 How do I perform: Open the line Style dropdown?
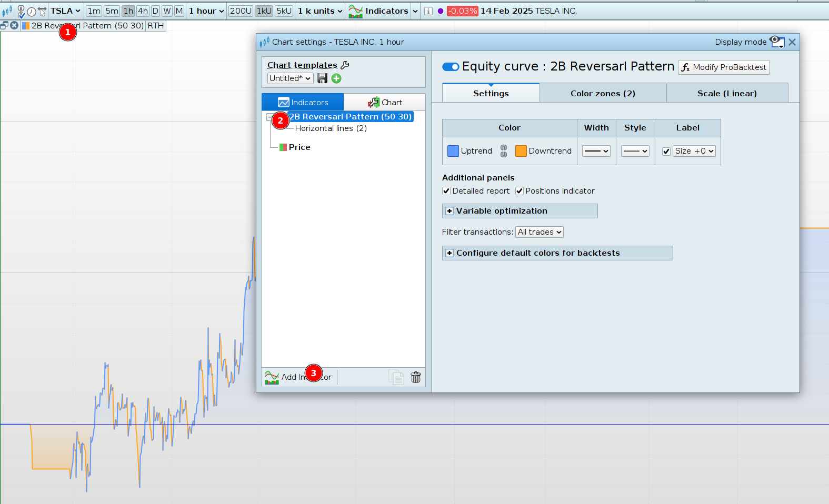[635, 151]
